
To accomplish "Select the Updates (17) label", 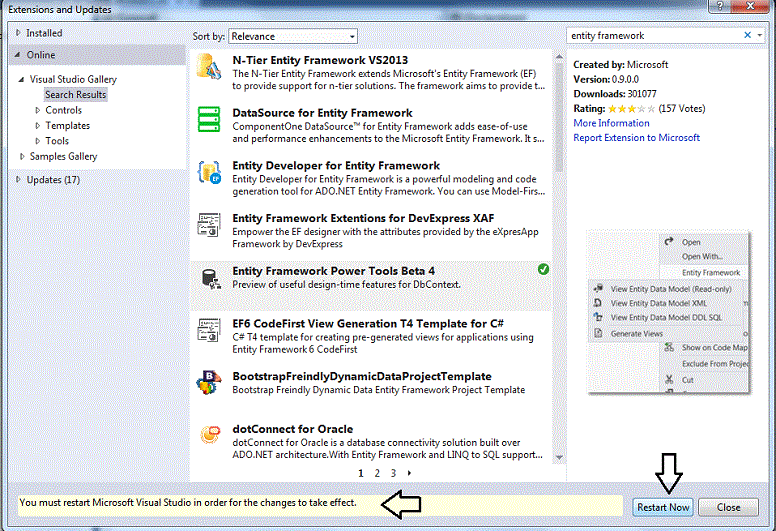I will click(x=53, y=180).
